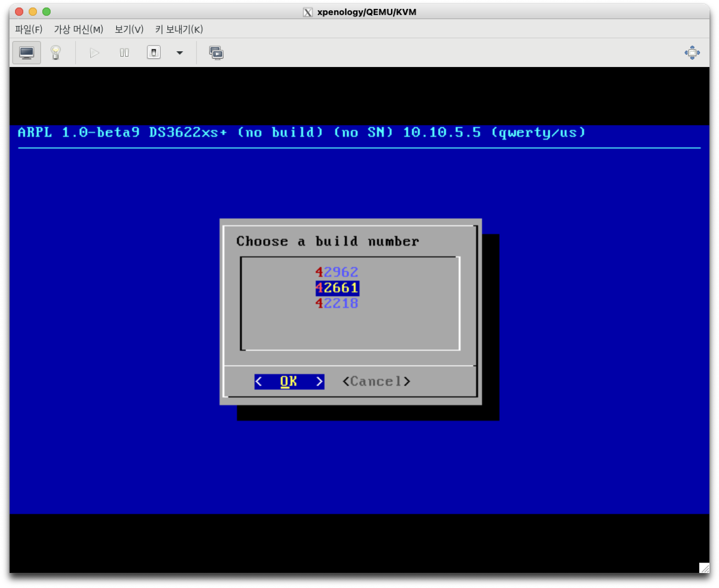
Task: Select highlighted build number 42661
Action: coord(337,288)
